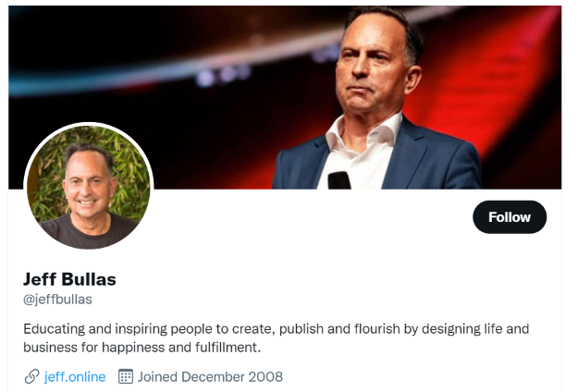This screenshot has width=578, height=392.
Task: Open the jeff.online website link
Action: point(75,376)
